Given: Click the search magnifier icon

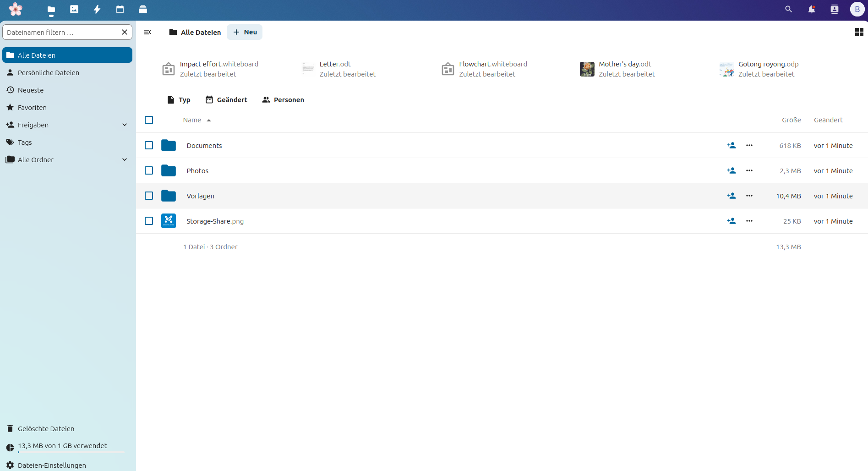Looking at the screenshot, I should pyautogui.click(x=788, y=9).
